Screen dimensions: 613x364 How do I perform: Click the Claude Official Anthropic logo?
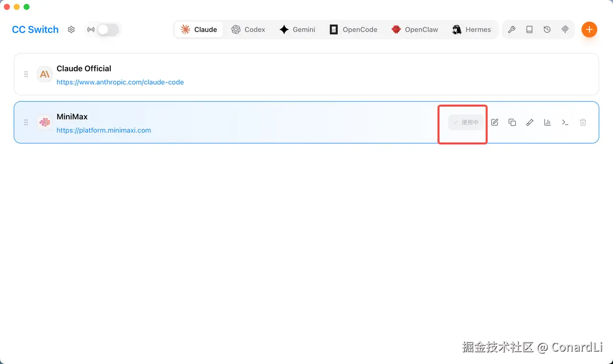pos(45,74)
